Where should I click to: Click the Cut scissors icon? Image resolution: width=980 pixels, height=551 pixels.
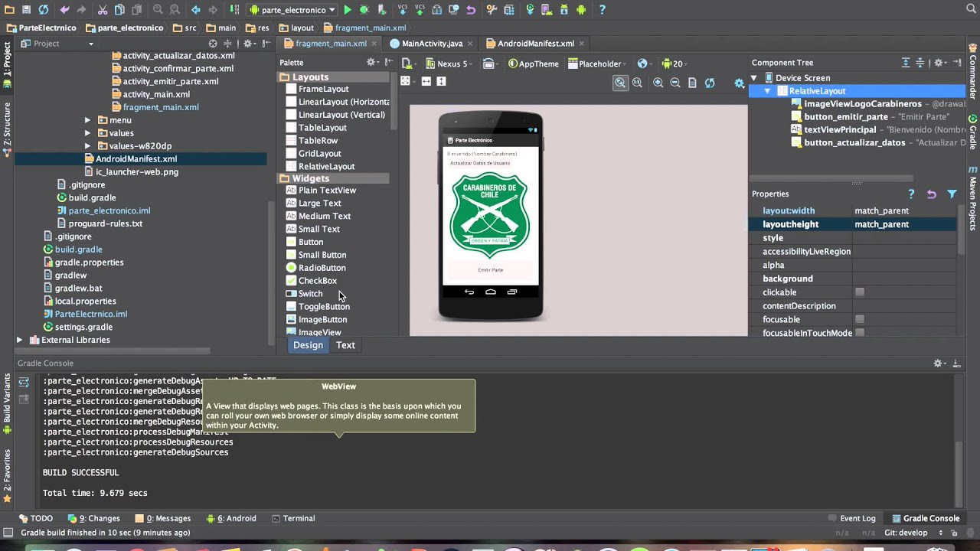tap(103, 10)
